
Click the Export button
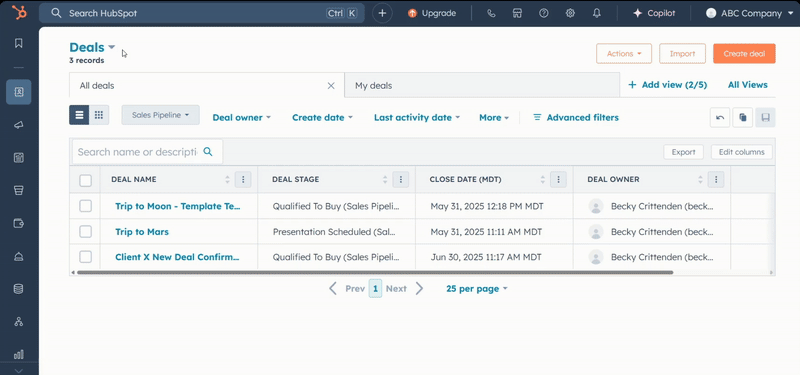[683, 152]
